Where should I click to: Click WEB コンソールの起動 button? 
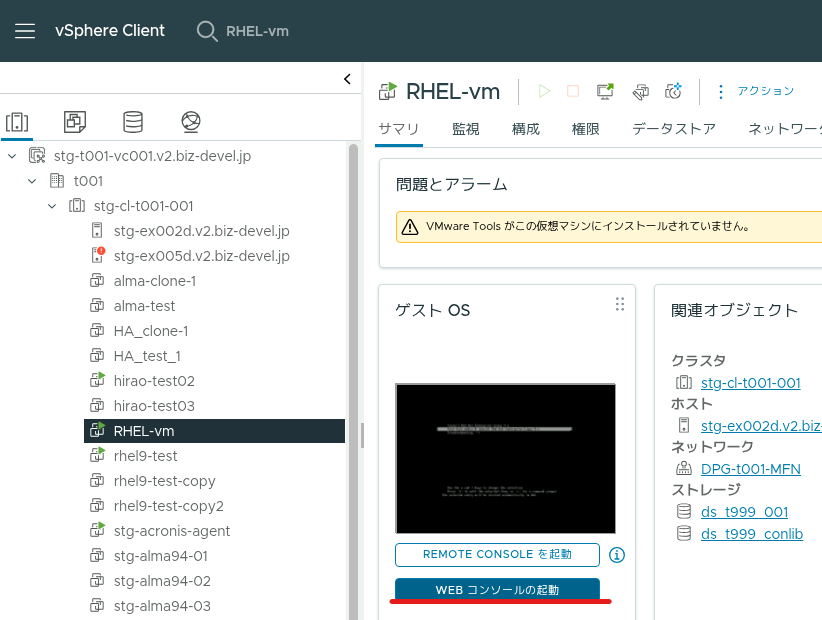(497, 589)
